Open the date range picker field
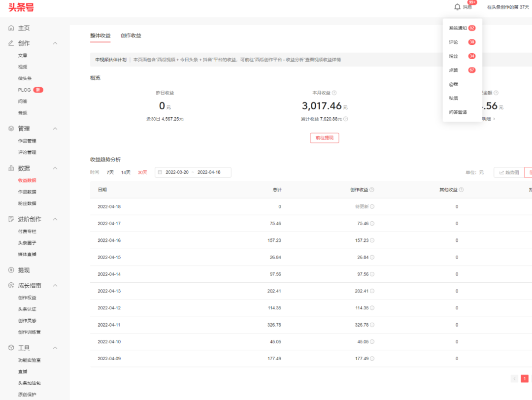 click(x=193, y=172)
